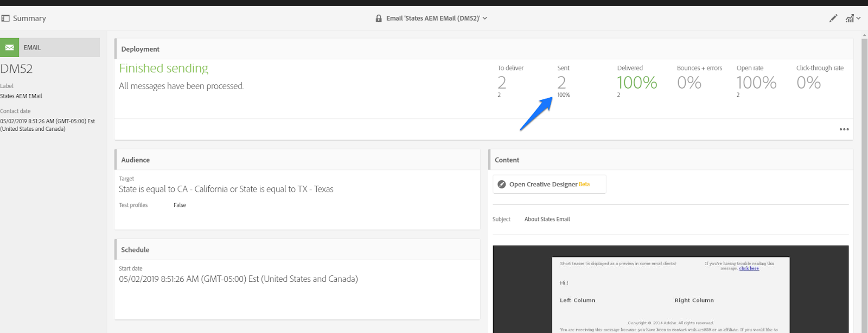Click the Creative Designer pencil circle icon

[x=502, y=184]
